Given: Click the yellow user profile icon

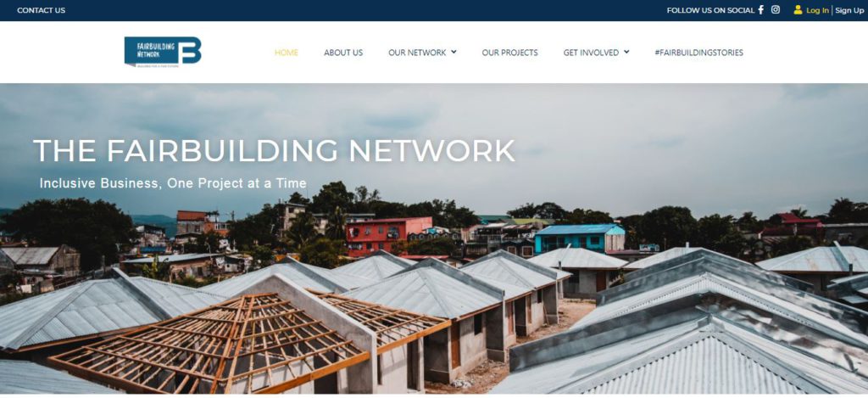Looking at the screenshot, I should coord(798,10).
